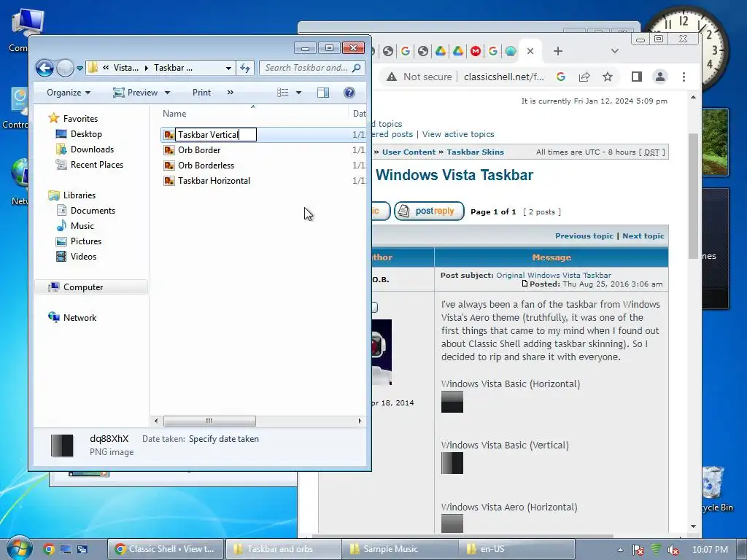
Task: Toggle the preview pane icon
Action: (x=323, y=93)
